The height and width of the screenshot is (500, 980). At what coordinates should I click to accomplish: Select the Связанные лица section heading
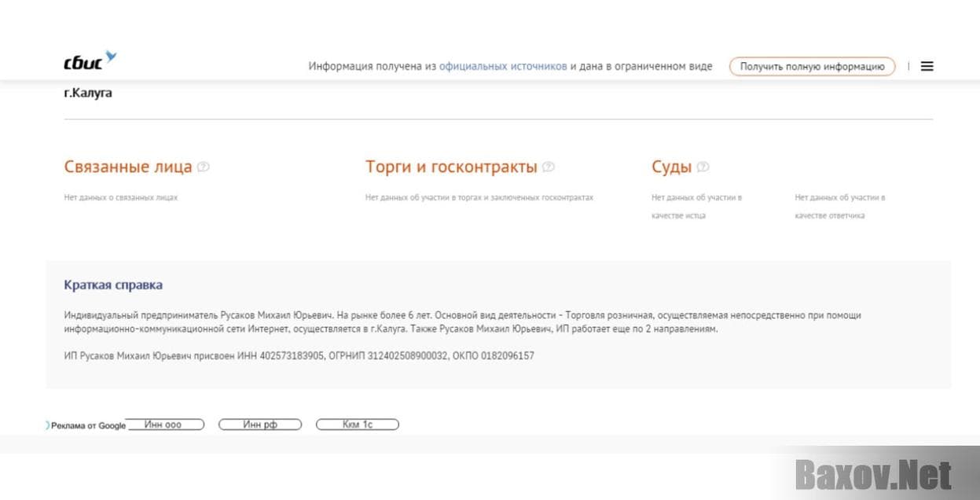(x=128, y=167)
